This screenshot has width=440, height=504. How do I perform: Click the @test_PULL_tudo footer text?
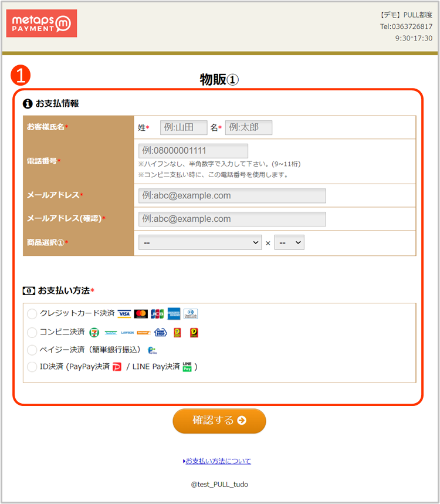219,485
